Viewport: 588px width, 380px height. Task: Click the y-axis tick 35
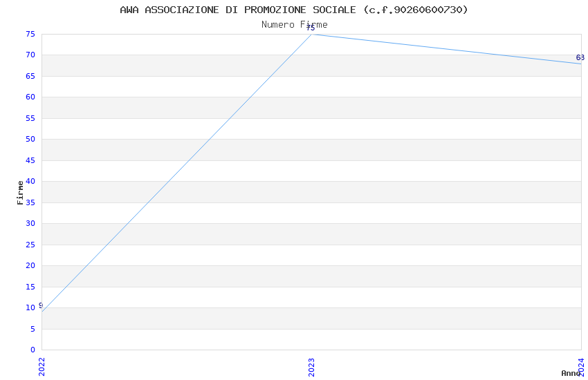(30, 202)
